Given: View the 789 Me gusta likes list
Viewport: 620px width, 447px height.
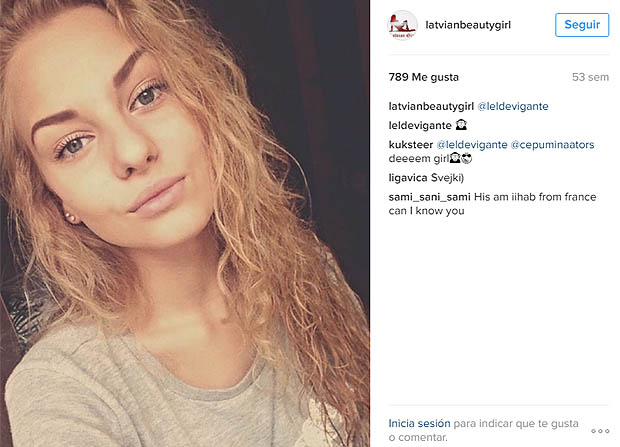Looking at the screenshot, I should point(423,77).
